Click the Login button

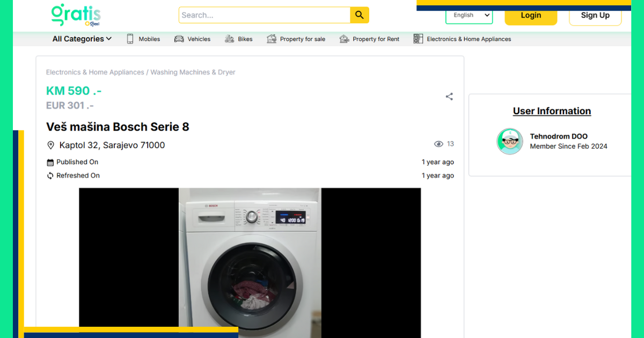pos(531,15)
